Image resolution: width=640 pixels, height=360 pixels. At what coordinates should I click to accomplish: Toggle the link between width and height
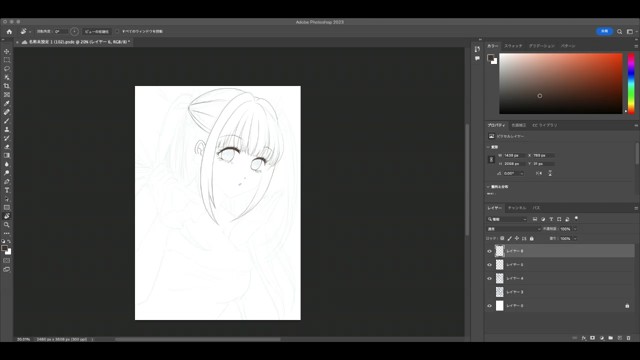[x=491, y=160]
